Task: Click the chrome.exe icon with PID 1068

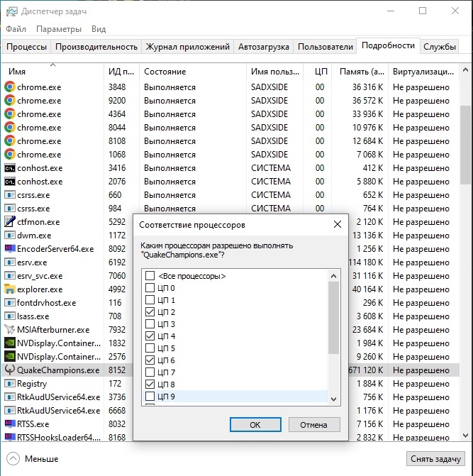Action: coord(10,155)
